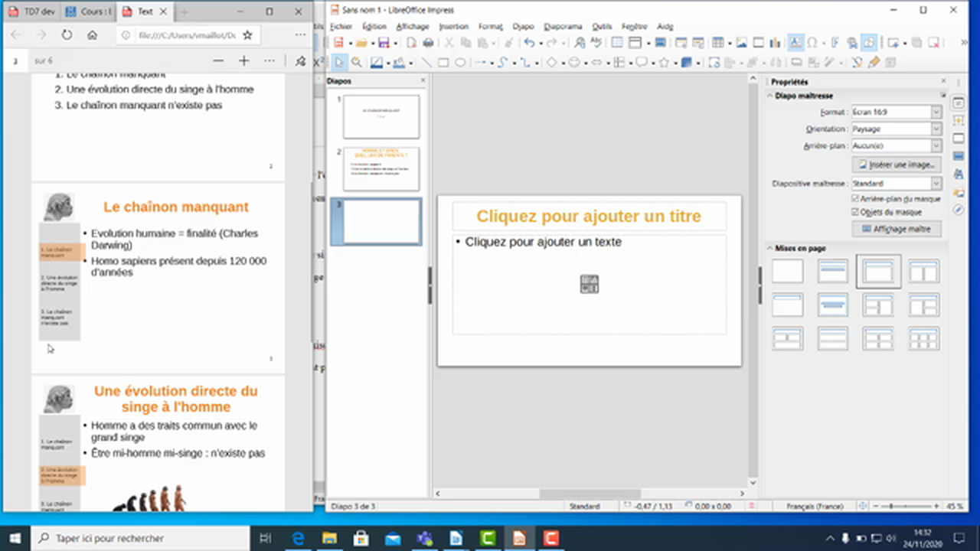Open the Format dropdown showing Écran 16:9
The image size is (980, 551).
click(x=897, y=112)
